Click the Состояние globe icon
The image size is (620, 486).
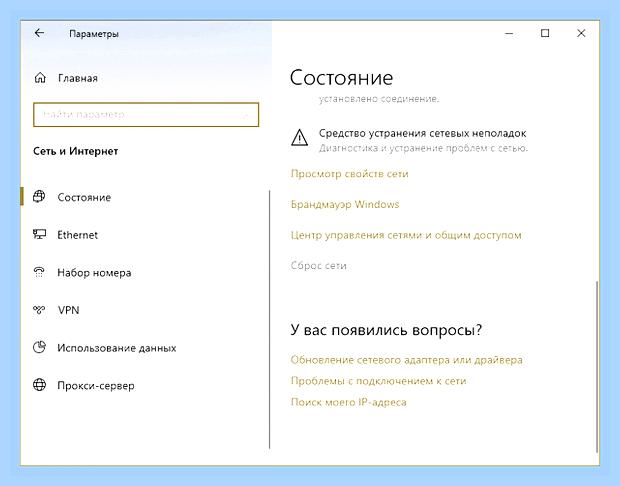pos(39,197)
